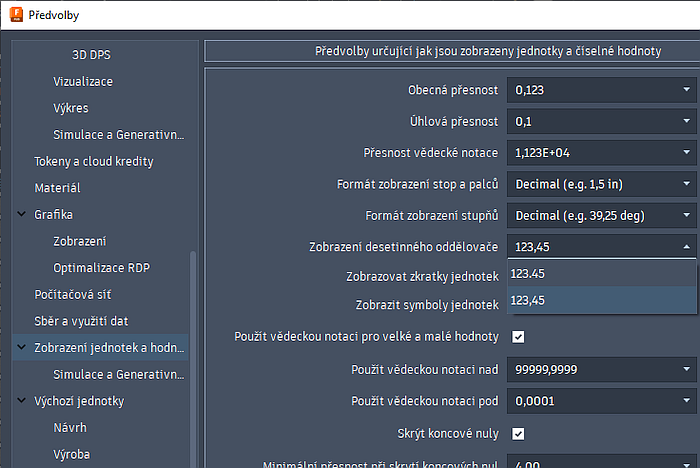
Task: Open the Úhlová přesnost dropdown
Action: pyautogui.click(x=602, y=121)
